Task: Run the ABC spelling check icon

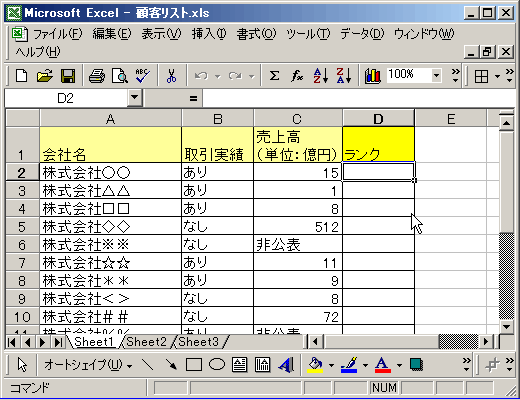Action: (142, 76)
